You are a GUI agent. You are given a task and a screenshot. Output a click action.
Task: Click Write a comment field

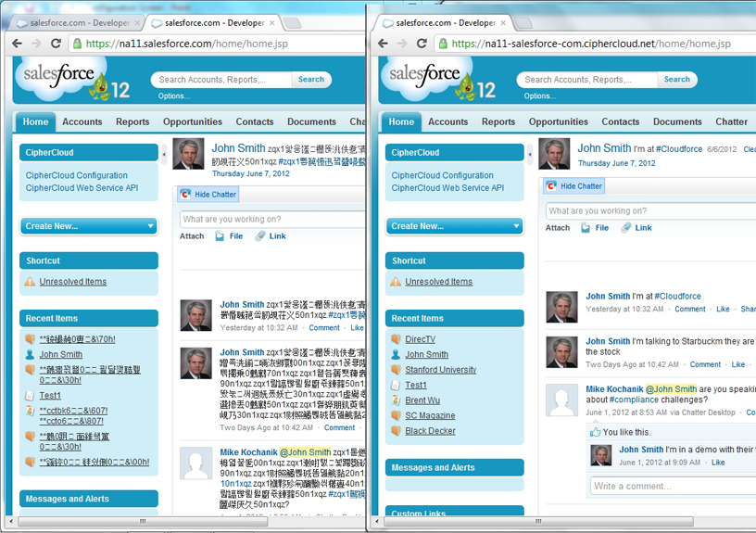tap(674, 486)
